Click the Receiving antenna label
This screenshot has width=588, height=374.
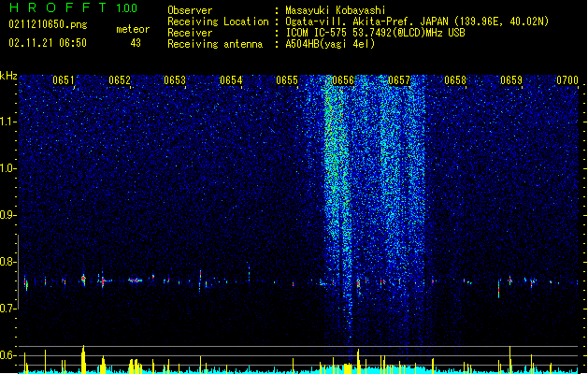coord(215,44)
